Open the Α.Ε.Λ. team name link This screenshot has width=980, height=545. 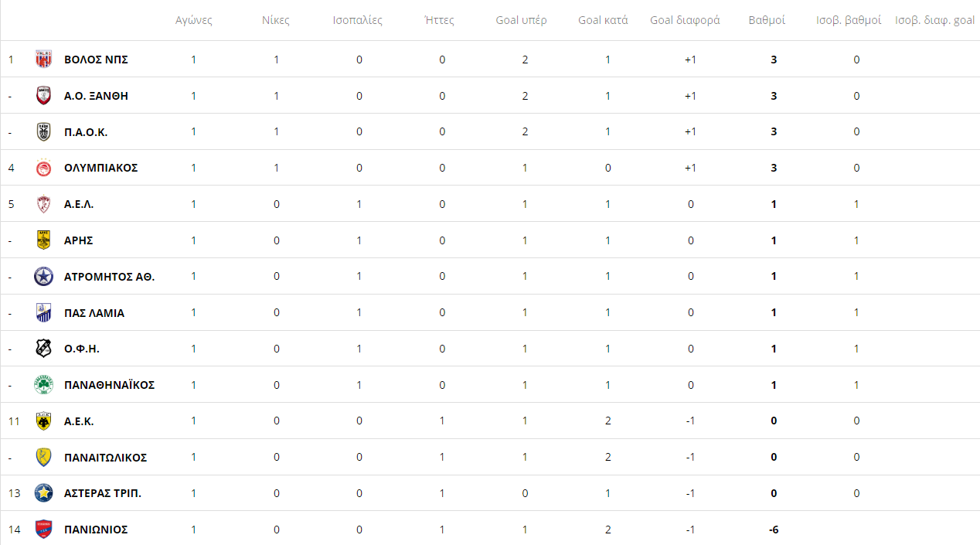point(79,204)
